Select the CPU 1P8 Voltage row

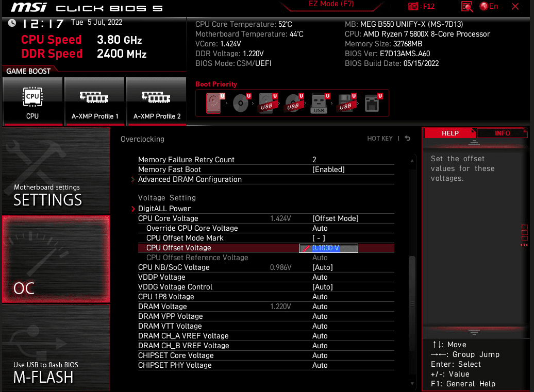266,297
